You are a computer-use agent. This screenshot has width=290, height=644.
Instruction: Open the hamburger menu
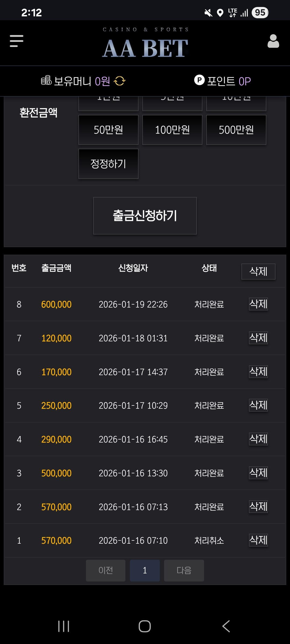point(17,41)
